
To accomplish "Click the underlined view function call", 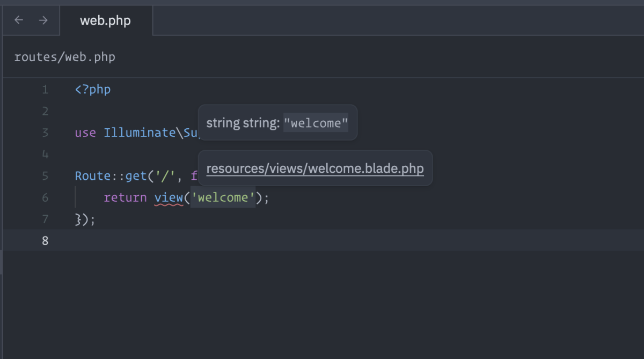I will pyautogui.click(x=169, y=197).
